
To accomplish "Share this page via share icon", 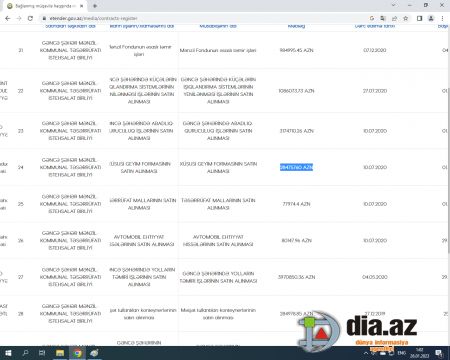I will (394, 18).
